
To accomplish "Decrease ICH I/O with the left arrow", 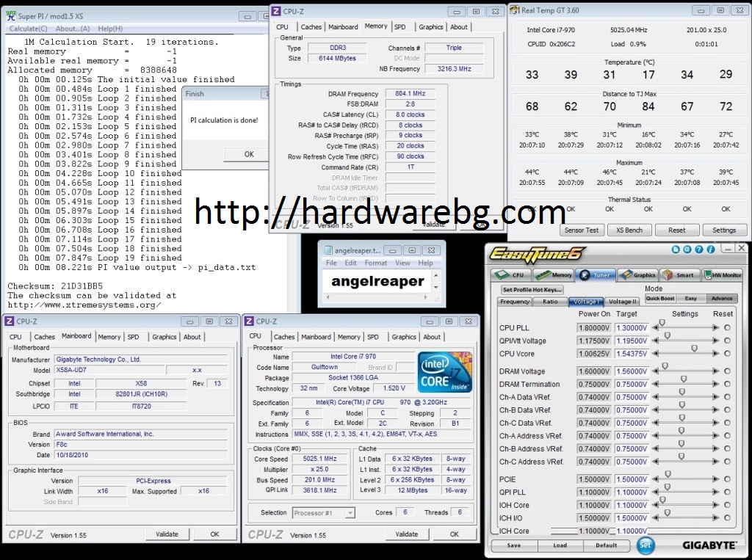I will [x=655, y=518].
